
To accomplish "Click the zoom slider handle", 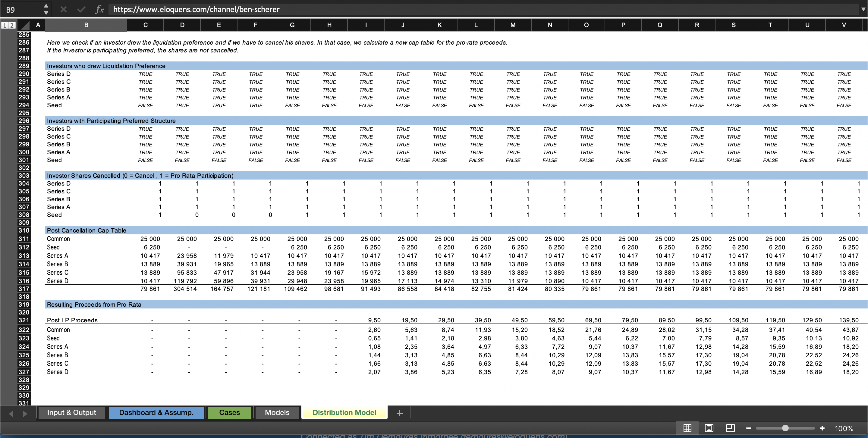I will click(785, 428).
